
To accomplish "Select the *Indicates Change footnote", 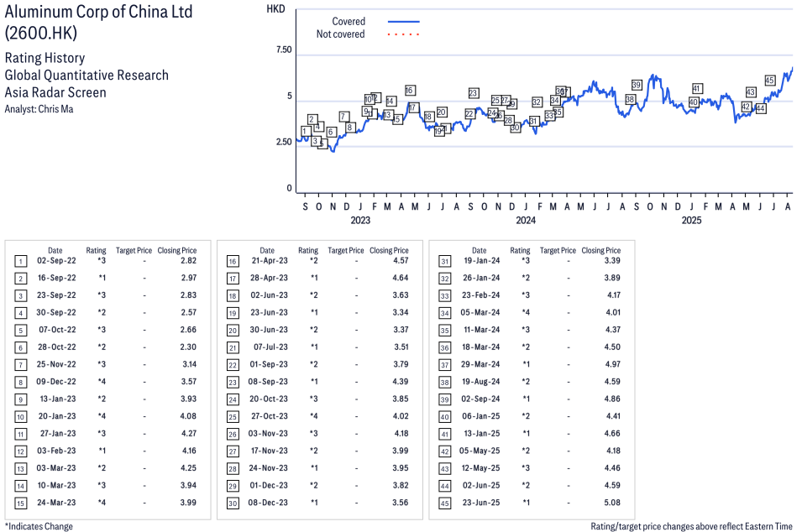I will (x=39, y=526).
